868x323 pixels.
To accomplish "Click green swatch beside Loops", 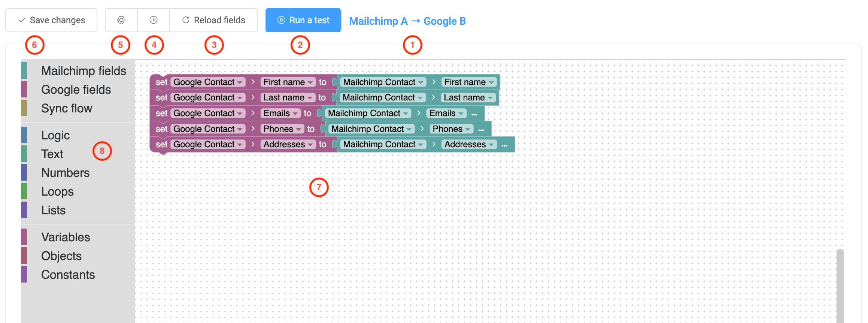I will click(24, 191).
